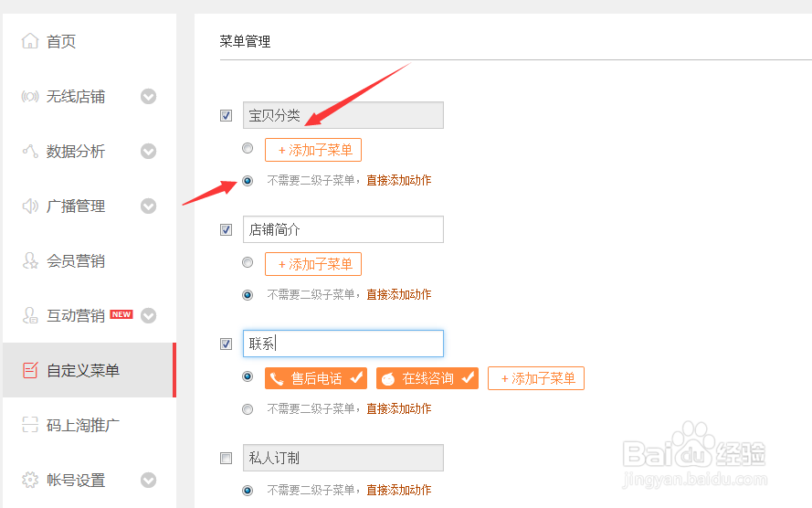Image resolution: width=812 pixels, height=508 pixels.
Task: Open the 互动营销 sidebar menu item
Action: [76, 315]
